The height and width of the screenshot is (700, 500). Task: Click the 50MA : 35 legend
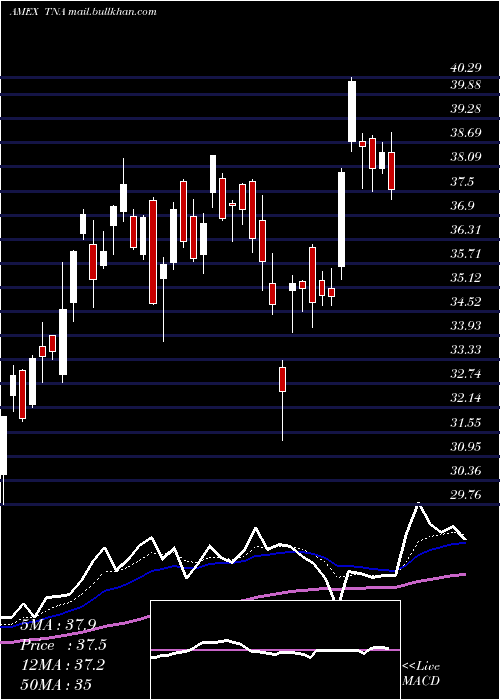point(56,684)
